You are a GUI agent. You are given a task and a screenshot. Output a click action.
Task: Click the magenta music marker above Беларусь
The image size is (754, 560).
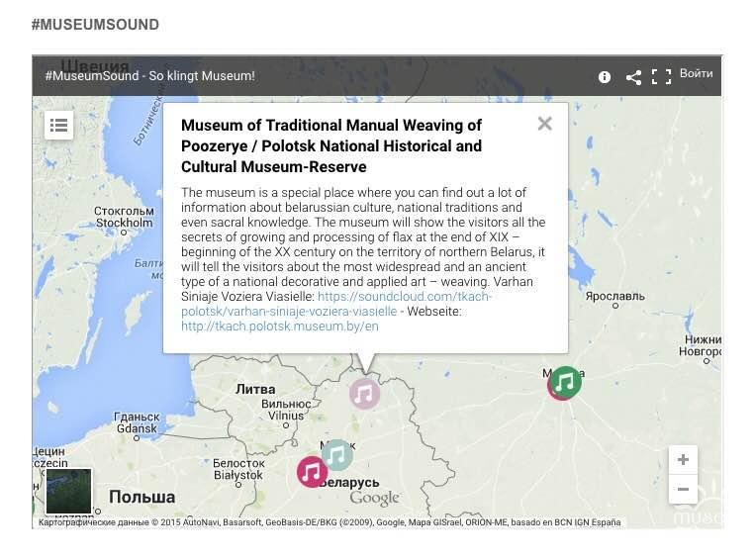point(313,471)
